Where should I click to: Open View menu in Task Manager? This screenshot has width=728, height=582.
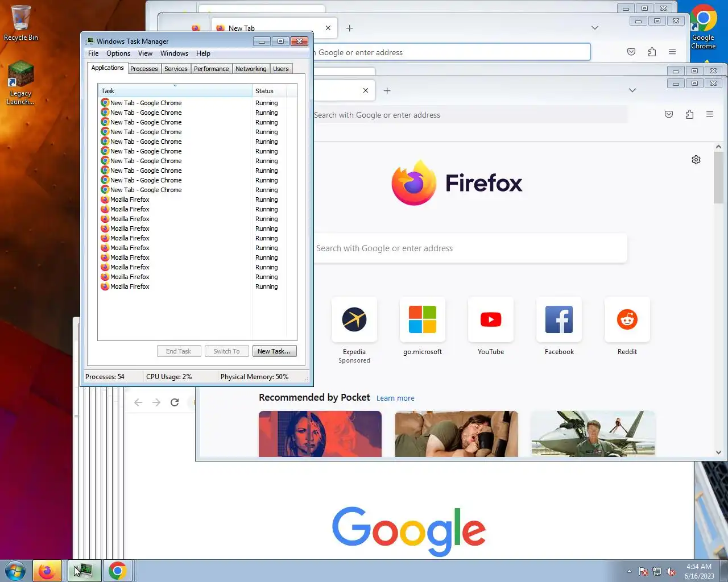(x=145, y=53)
